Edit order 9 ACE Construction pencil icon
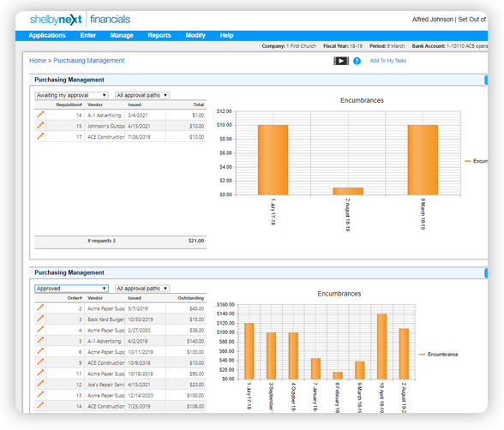 point(40,362)
